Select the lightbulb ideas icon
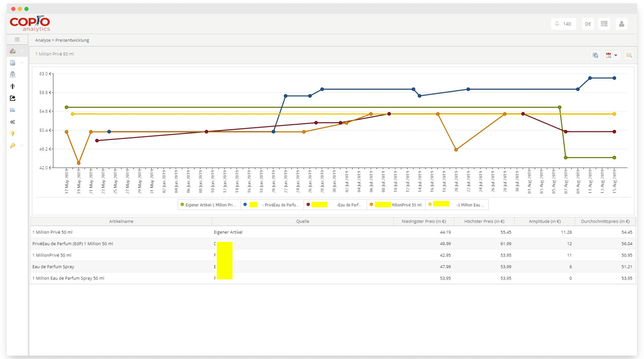The width and height of the screenshot is (644, 359). coord(13,134)
